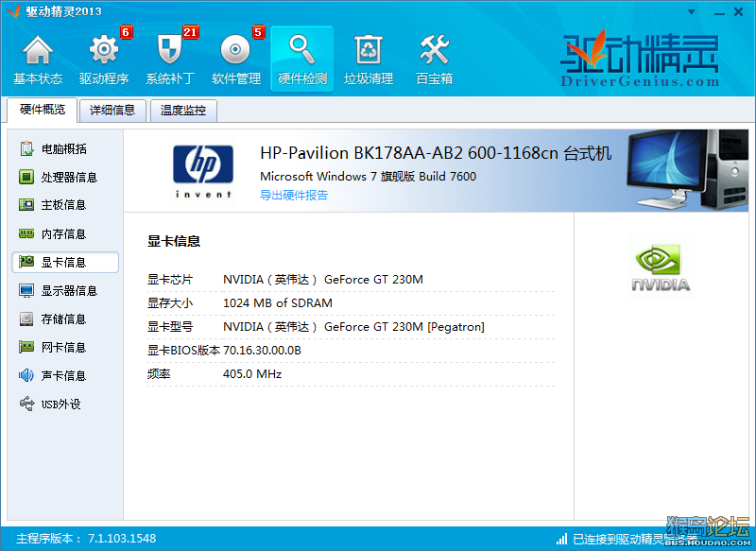756x551 pixels.
Task: Click the NVIDIA logo
Action: (661, 267)
